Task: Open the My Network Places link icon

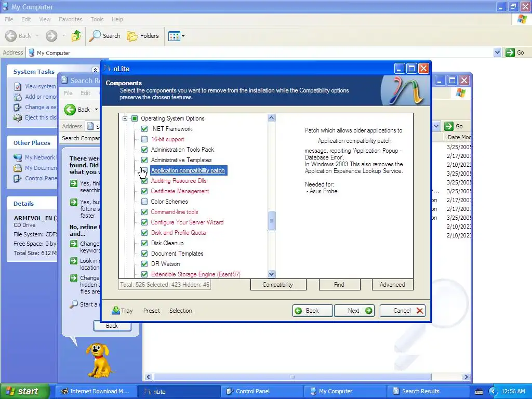Action: (18, 157)
